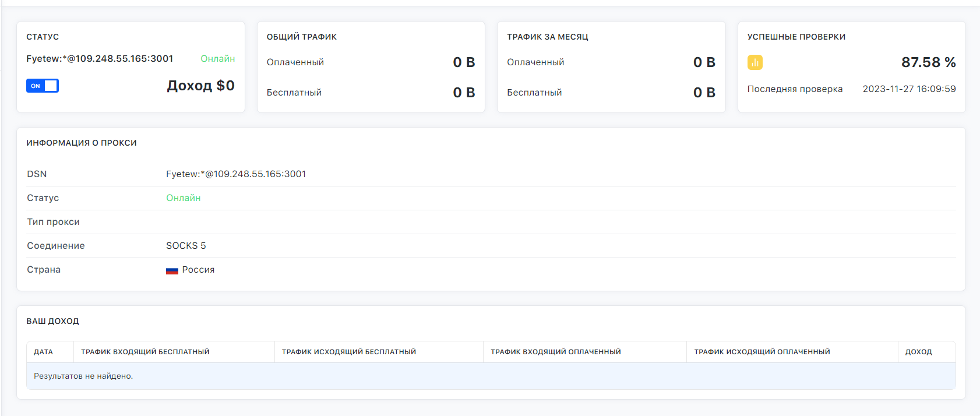The width and height of the screenshot is (980, 416).
Task: Toggle the ON proxy switch off
Action: [x=43, y=86]
